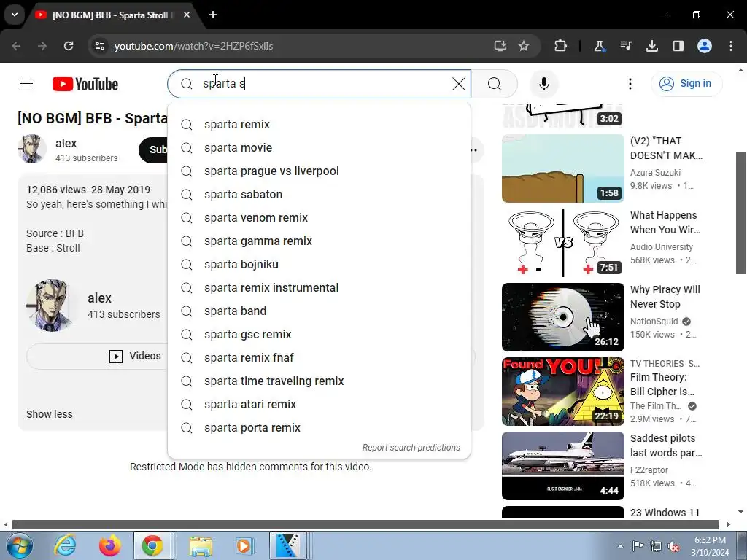Open 'Saddest pilots last words' thumbnail
This screenshot has width=747, height=560.
pos(562,466)
